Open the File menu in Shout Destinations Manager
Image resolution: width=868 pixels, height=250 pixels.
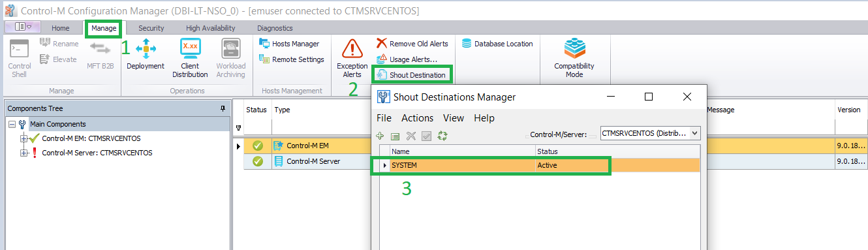click(x=384, y=118)
